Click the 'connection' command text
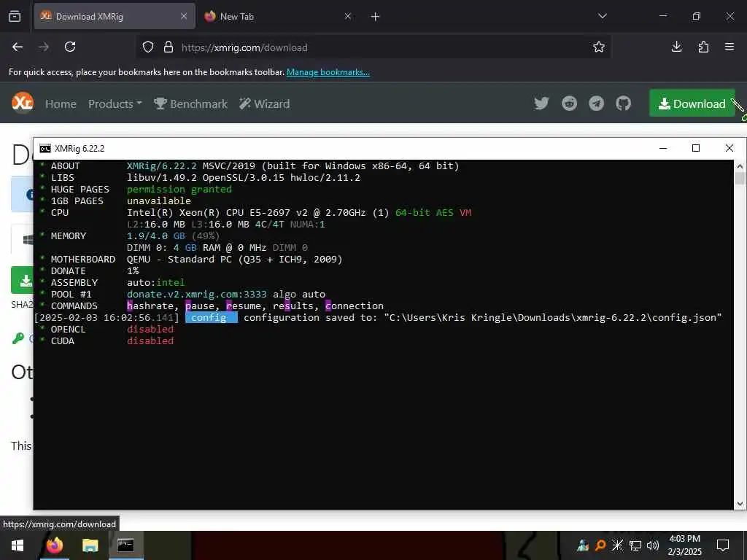 [355, 306]
